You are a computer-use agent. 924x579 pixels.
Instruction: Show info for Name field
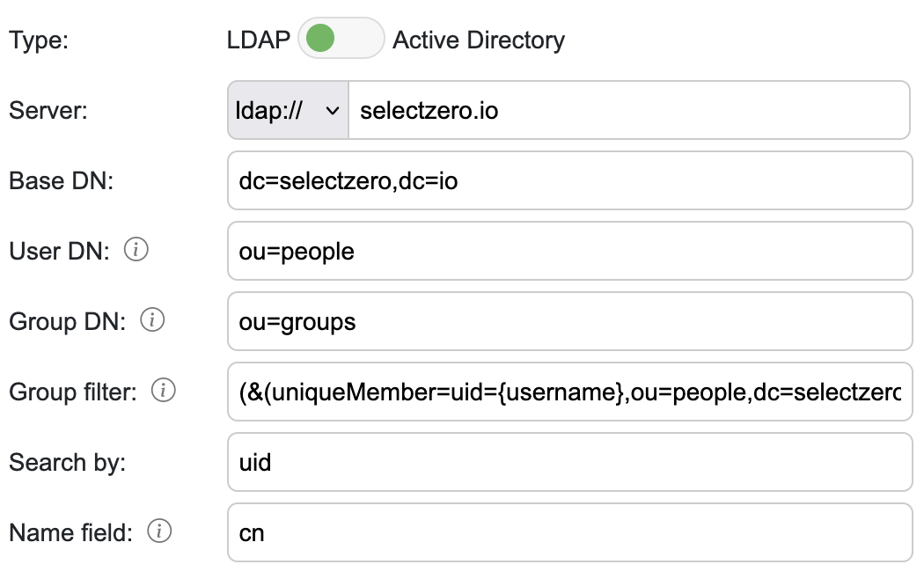160,531
